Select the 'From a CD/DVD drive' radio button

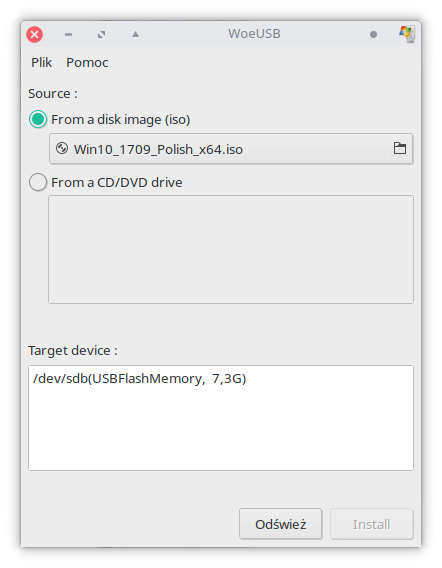tap(38, 182)
